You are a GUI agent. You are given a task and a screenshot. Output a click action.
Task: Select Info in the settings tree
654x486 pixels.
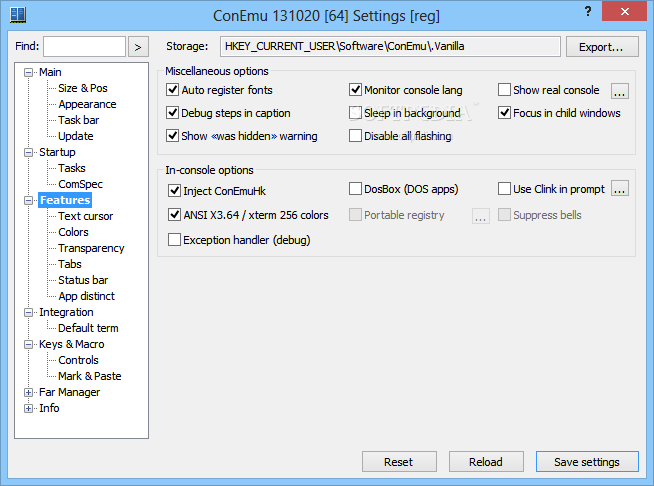(x=49, y=408)
